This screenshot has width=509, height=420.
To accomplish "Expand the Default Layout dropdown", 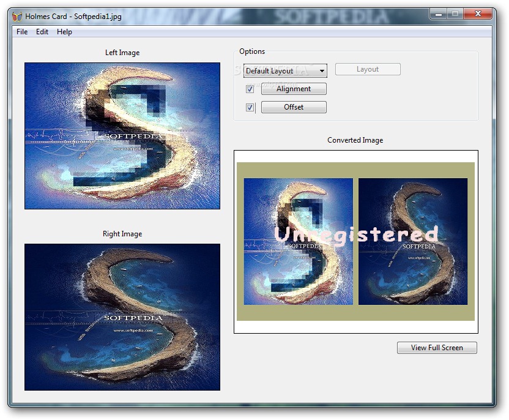I will (x=285, y=71).
